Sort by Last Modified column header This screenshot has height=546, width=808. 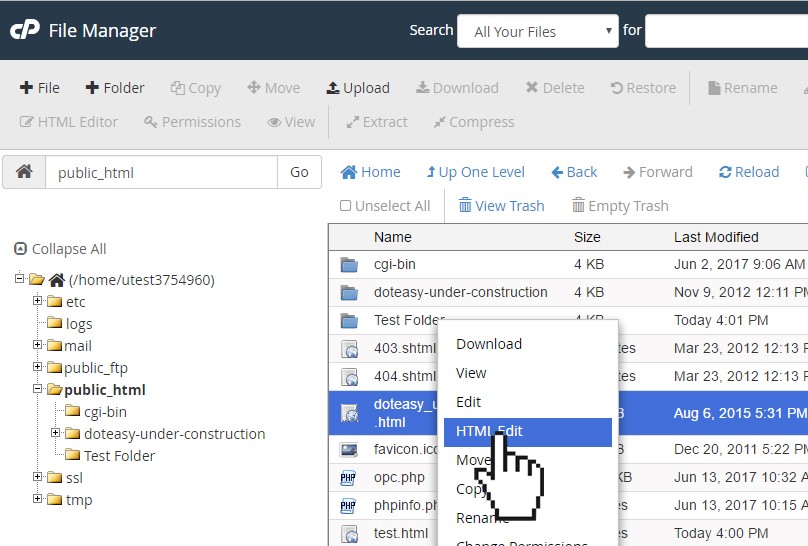click(716, 237)
